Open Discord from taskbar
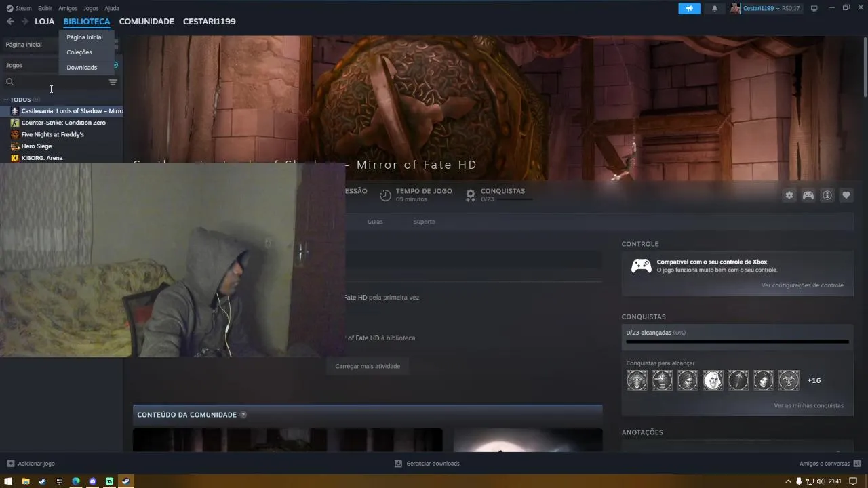The height and width of the screenshot is (488, 868). pyautogui.click(x=93, y=481)
